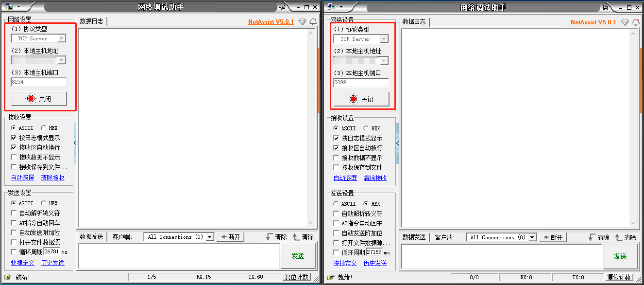Open notification bell in port 8234 window
Screen dimensions: 644x285
pyautogui.click(x=313, y=22)
